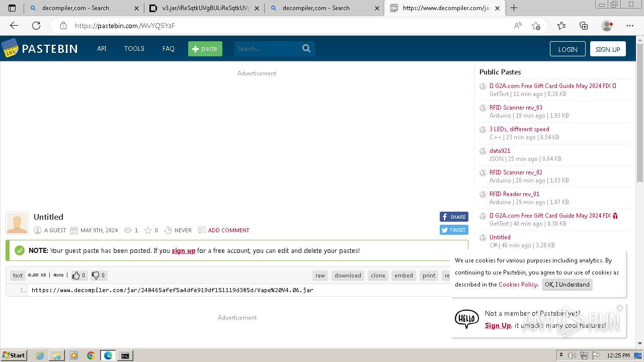
Task: Open G2A.com Gift Card Guide 40 min ago paste
Action: click(x=553, y=216)
